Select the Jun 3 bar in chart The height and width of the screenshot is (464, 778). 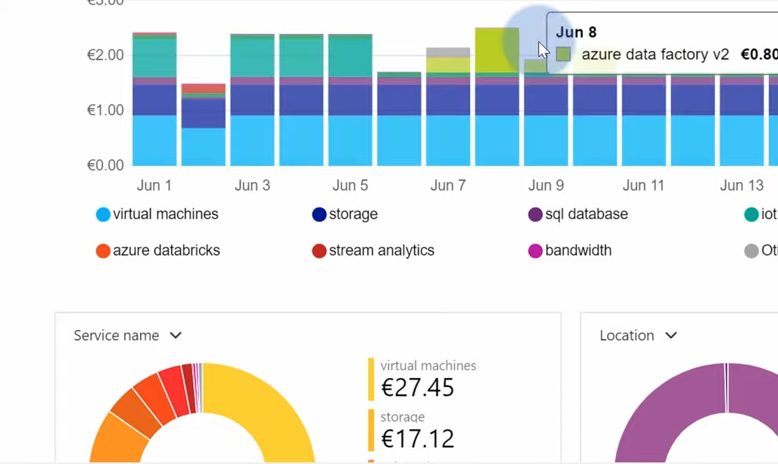click(x=252, y=100)
